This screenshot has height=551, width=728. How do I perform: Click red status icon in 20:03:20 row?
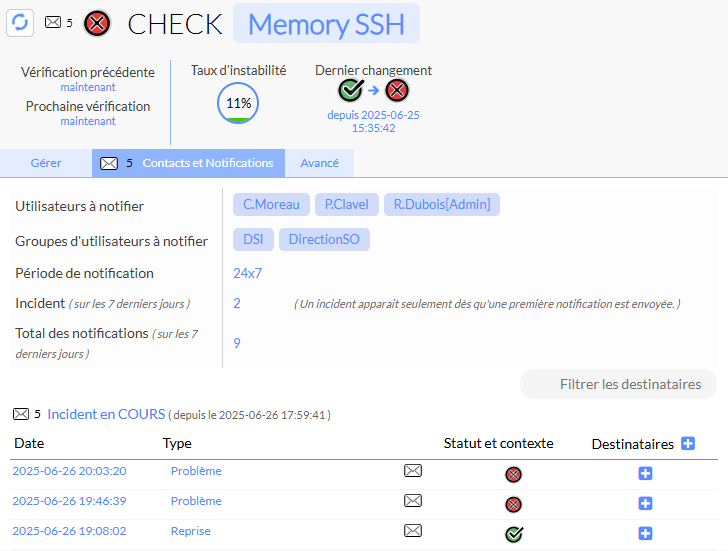(514, 474)
